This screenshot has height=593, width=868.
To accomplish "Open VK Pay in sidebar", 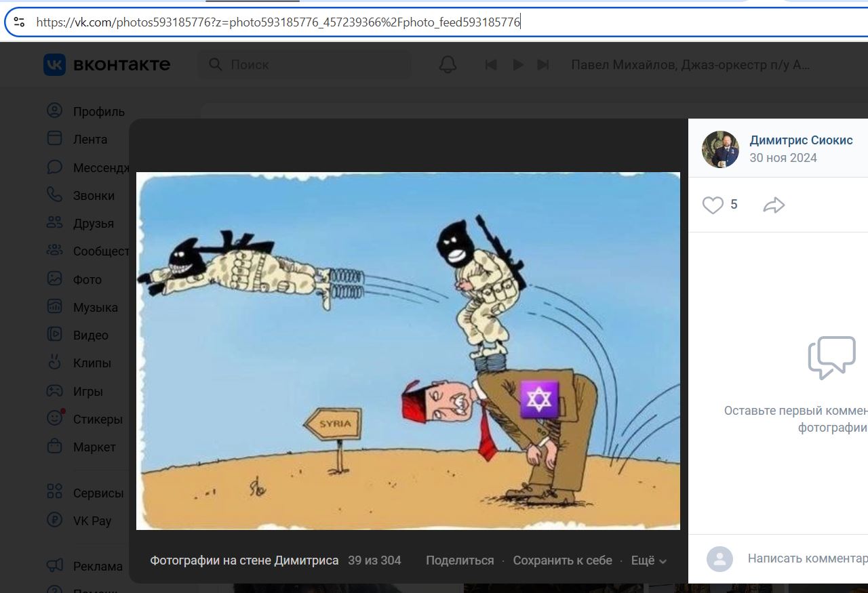I will click(79, 520).
